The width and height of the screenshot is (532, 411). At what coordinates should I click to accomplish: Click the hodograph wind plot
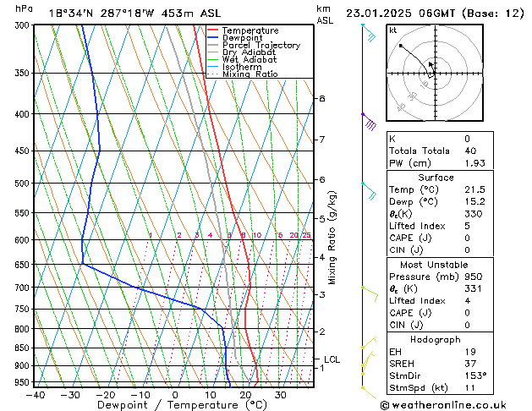tap(435, 73)
